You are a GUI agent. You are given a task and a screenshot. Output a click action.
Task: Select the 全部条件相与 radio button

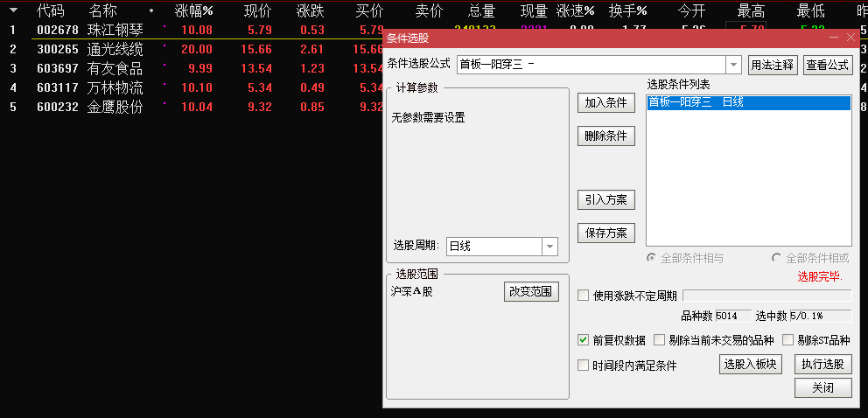coord(652,258)
